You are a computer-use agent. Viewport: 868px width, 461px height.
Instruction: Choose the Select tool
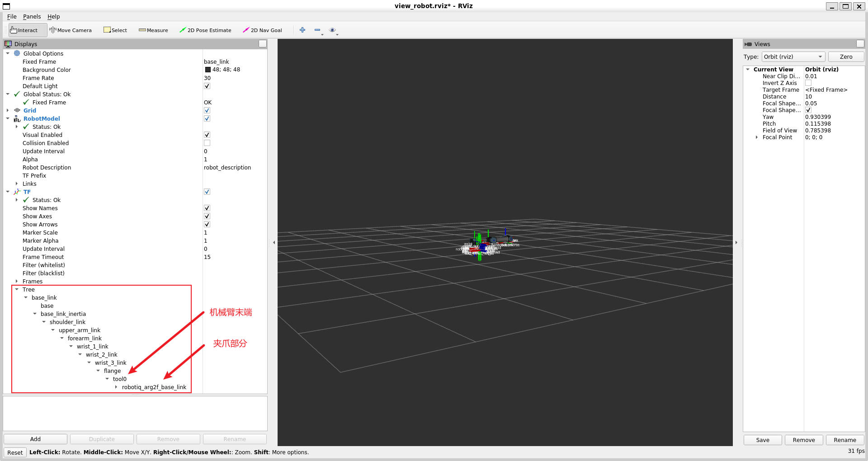(115, 30)
